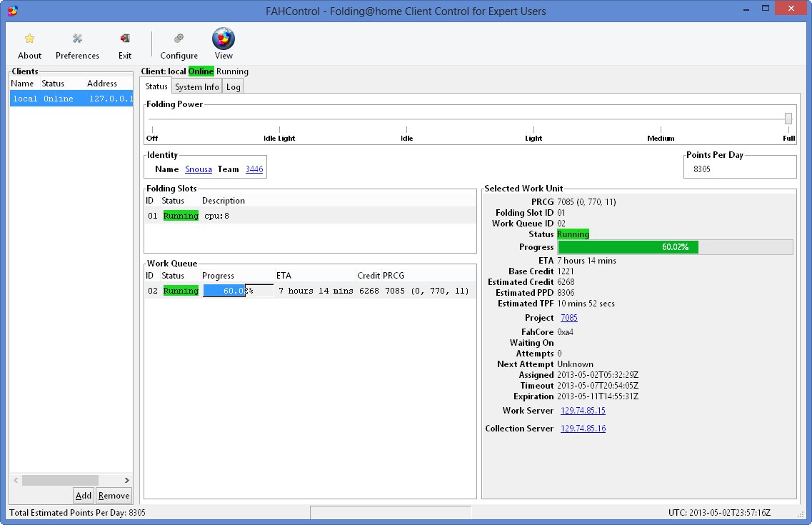The image size is (812, 525).
Task: Close the FAHControl window
Action: [x=791, y=9]
